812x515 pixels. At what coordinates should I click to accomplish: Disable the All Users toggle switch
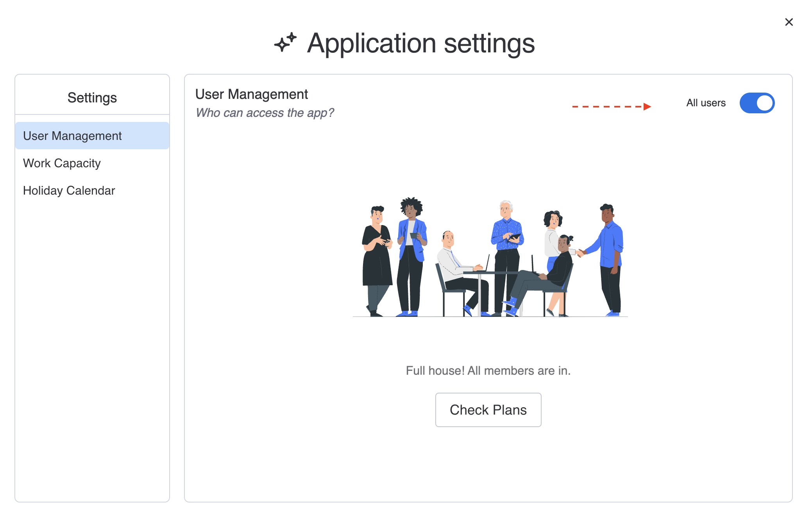click(x=758, y=103)
